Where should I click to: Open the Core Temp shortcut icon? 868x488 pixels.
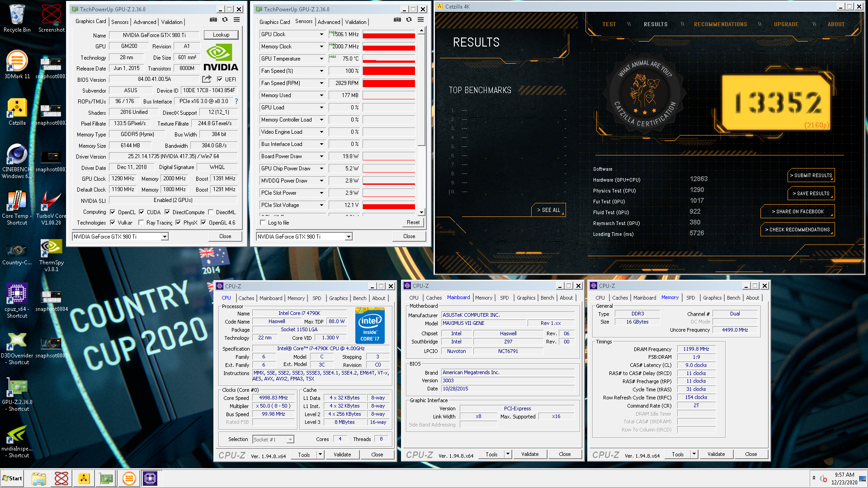17,208
